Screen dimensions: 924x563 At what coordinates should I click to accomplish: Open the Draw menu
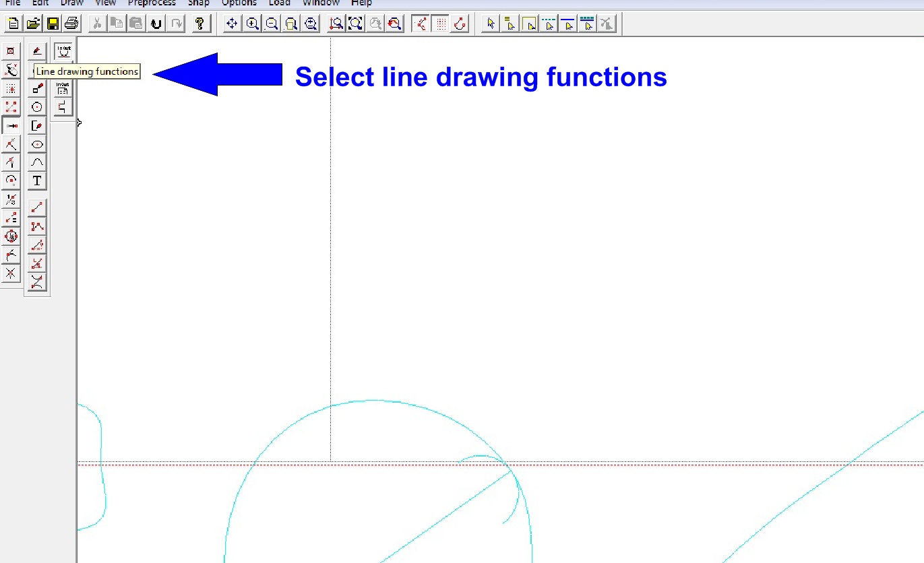(72, 3)
